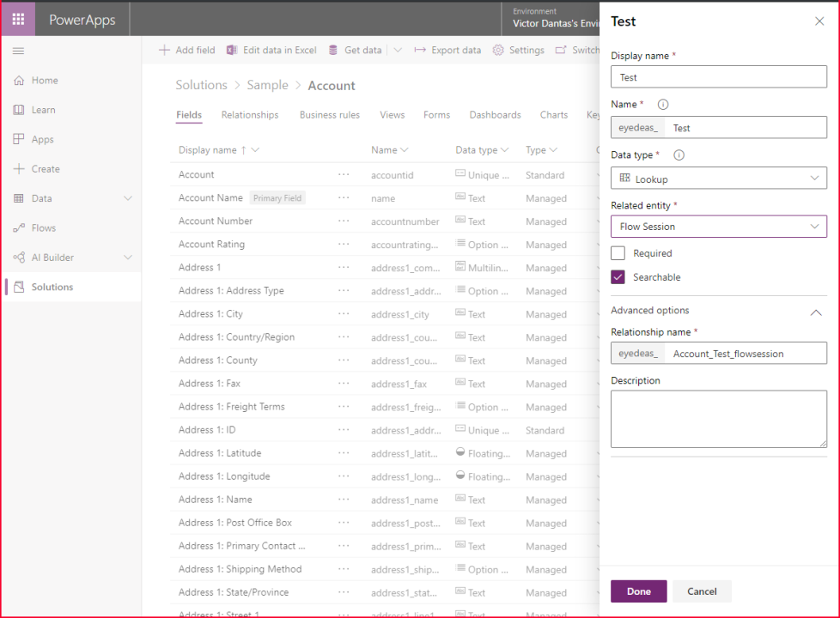Open Flows in the sidebar

tap(44, 227)
